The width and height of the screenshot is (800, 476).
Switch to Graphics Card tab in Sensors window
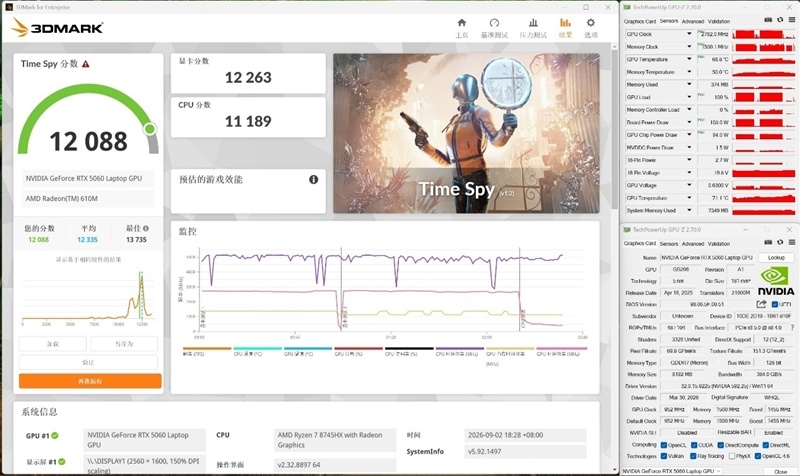(640, 21)
